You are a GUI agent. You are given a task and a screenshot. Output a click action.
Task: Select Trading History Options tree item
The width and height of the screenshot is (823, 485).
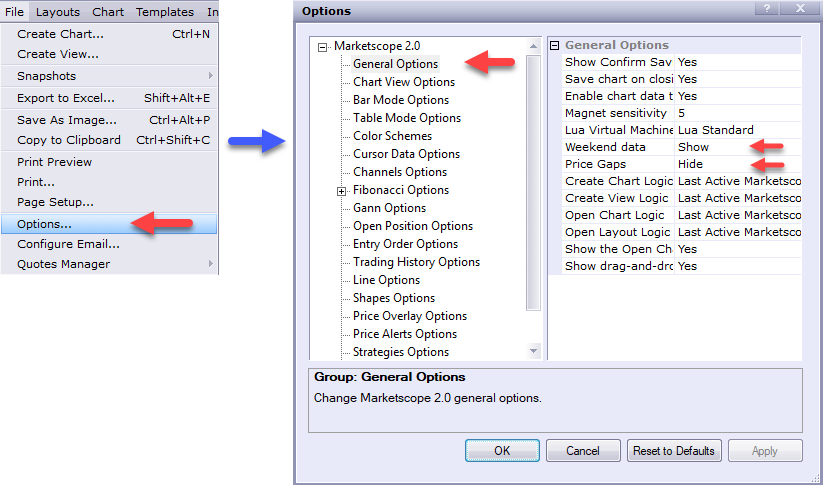[416, 262]
